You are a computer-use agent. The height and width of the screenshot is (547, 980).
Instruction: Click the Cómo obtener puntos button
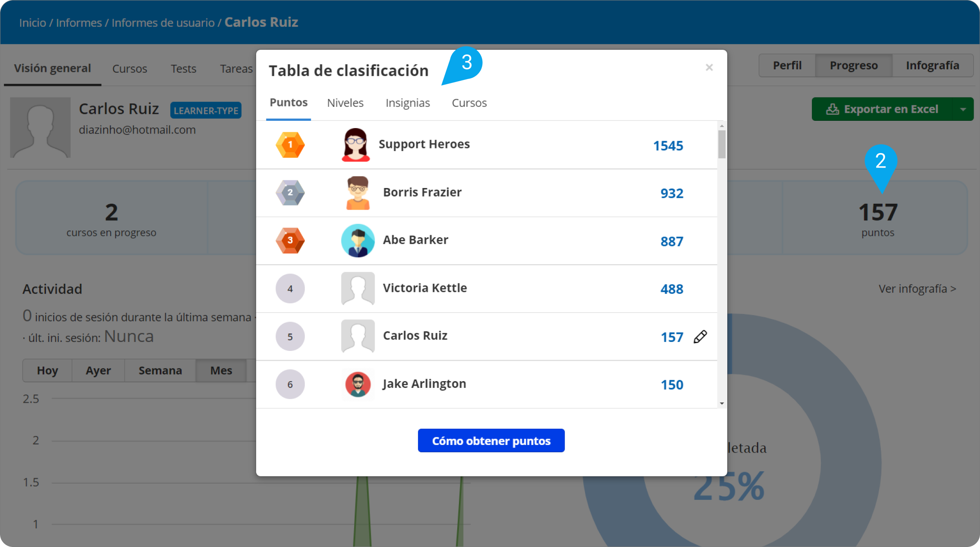pyautogui.click(x=491, y=441)
